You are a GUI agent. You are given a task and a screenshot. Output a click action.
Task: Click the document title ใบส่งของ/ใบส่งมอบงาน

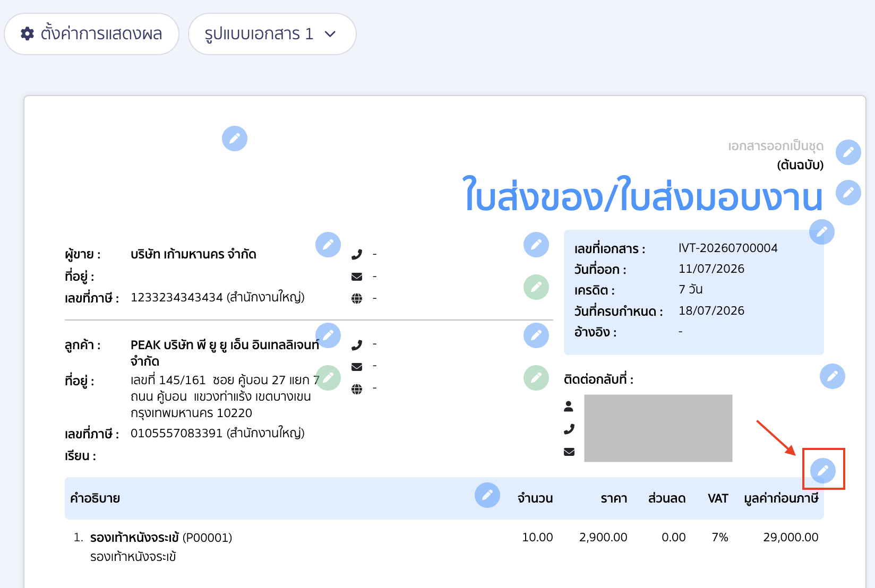(x=642, y=195)
